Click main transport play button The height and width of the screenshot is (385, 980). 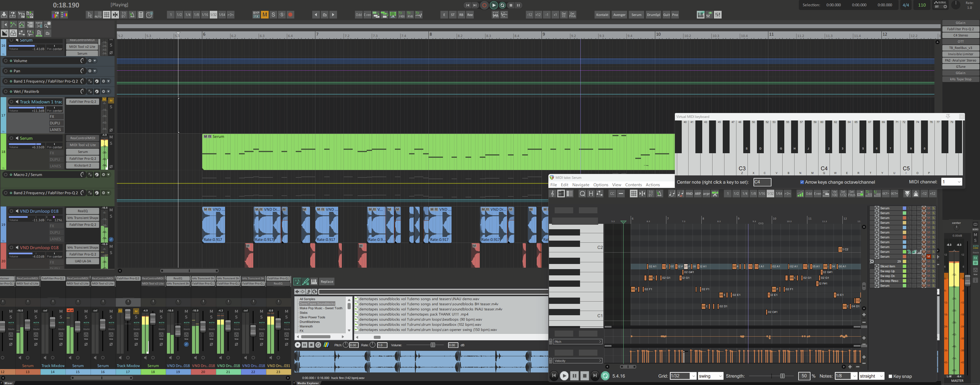[494, 5]
